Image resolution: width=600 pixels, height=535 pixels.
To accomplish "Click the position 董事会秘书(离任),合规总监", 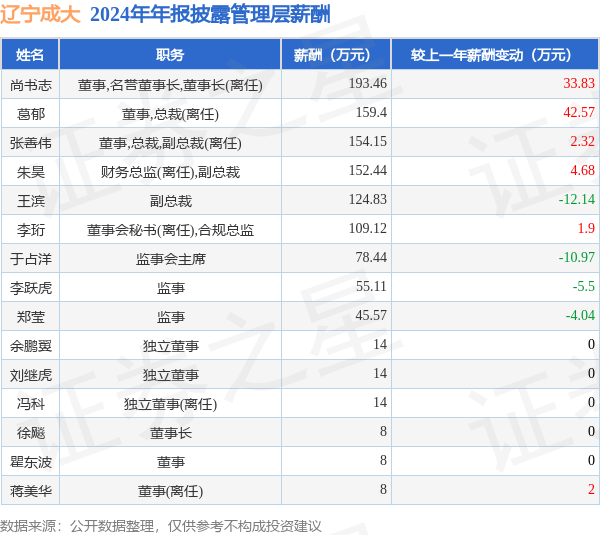I will coord(170,230).
